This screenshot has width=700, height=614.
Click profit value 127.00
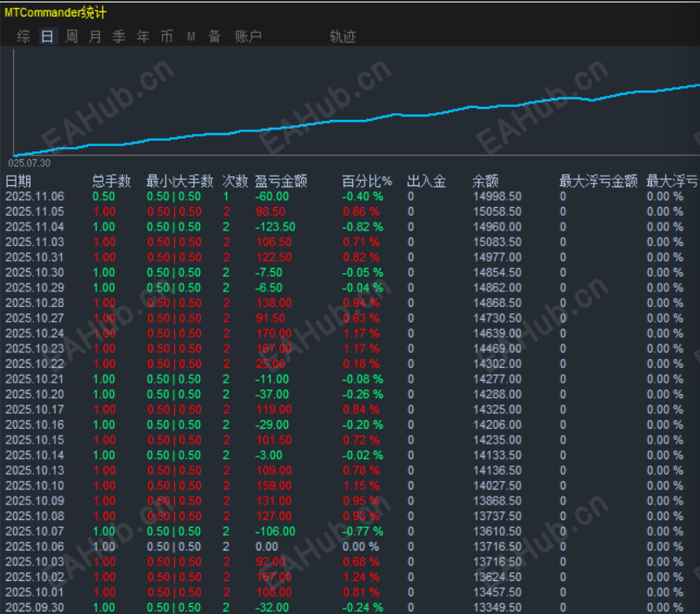click(x=274, y=516)
